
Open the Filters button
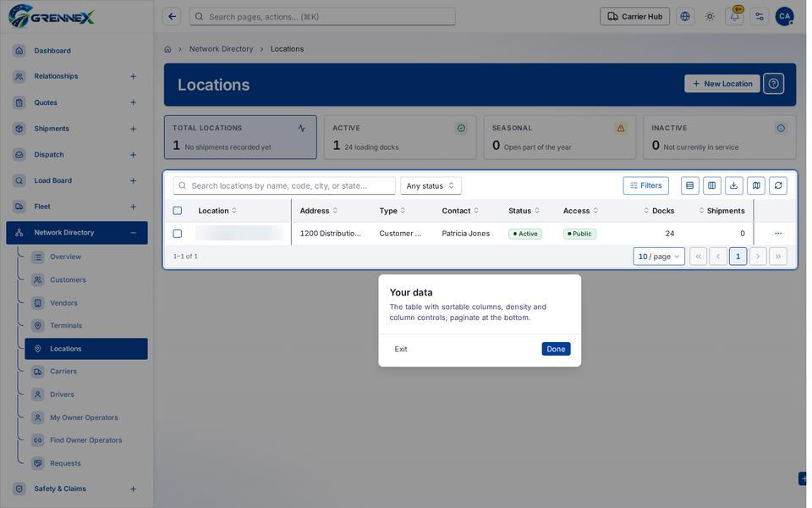(x=645, y=185)
